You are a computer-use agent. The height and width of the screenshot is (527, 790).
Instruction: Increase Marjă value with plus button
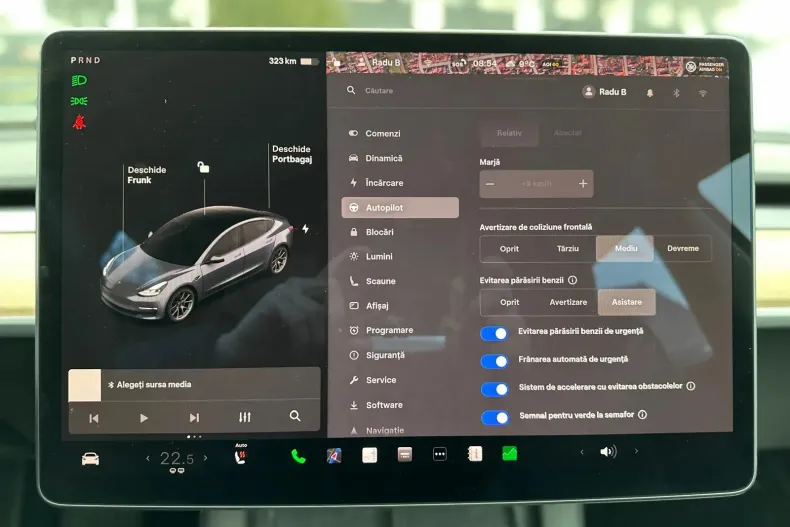click(583, 184)
